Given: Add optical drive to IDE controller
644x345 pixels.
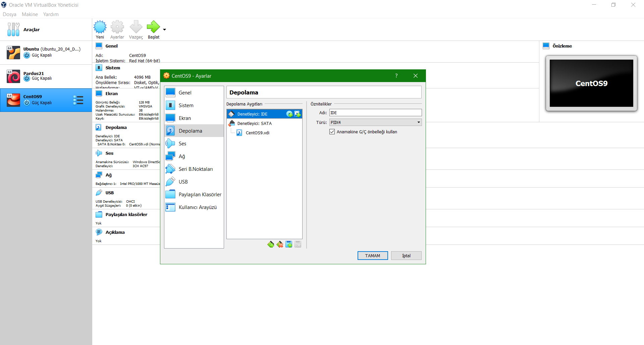Looking at the screenshot, I should pos(289,114).
